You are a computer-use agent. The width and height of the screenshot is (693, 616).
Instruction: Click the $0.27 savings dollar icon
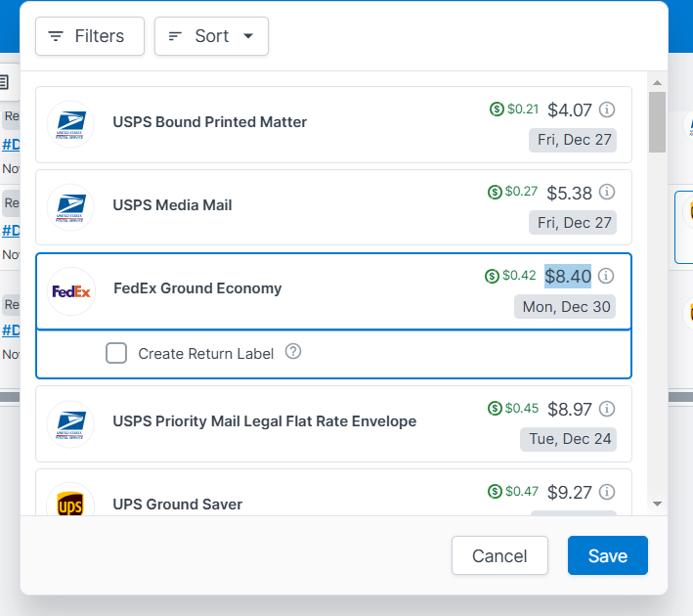tap(495, 192)
